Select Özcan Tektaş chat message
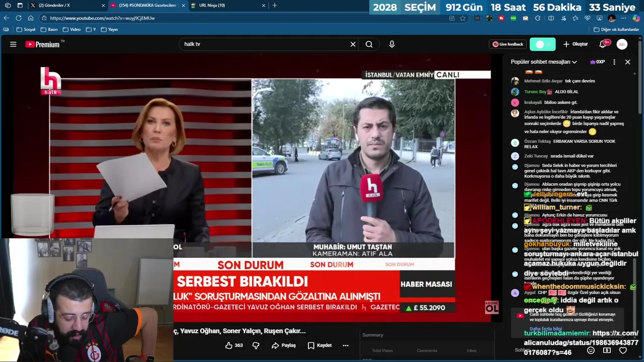Screen dimensions: 644x362 click(x=570, y=144)
